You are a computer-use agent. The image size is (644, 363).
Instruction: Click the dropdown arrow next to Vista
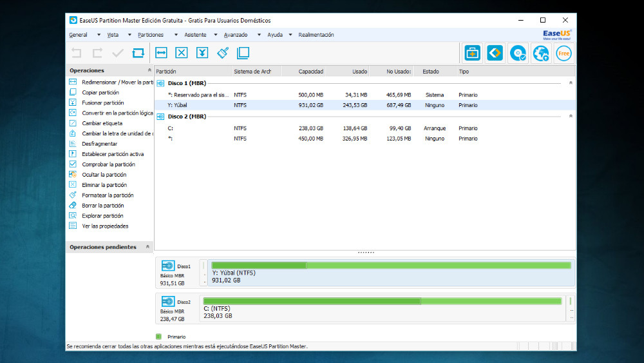click(x=129, y=35)
